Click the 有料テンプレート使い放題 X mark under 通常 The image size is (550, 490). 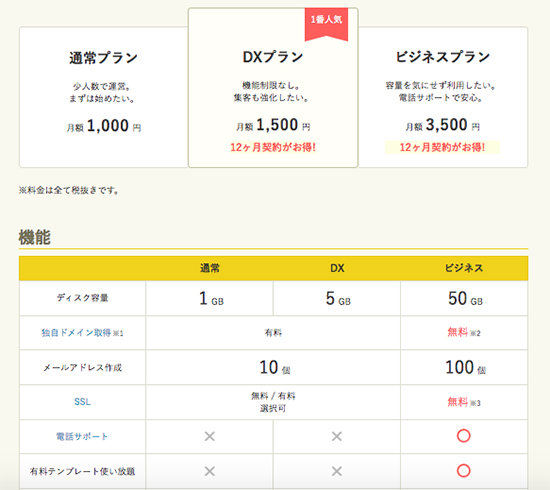(210, 471)
